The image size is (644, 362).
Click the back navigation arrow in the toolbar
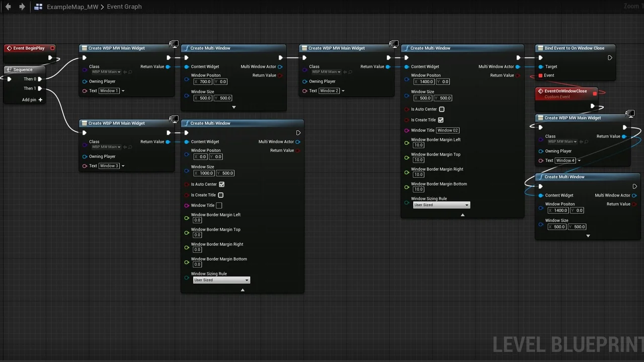tap(8, 7)
